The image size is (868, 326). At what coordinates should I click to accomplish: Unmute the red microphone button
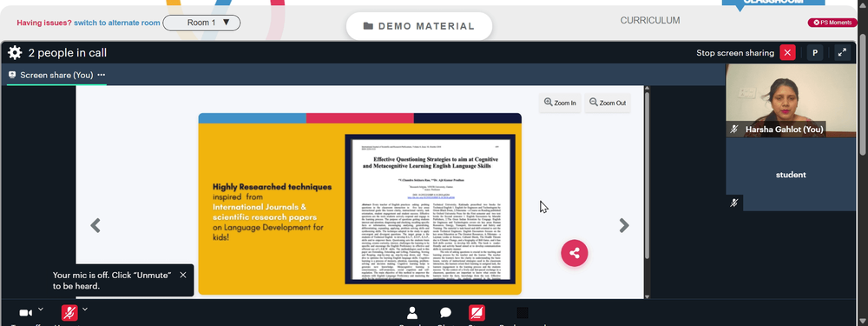pos(69,313)
